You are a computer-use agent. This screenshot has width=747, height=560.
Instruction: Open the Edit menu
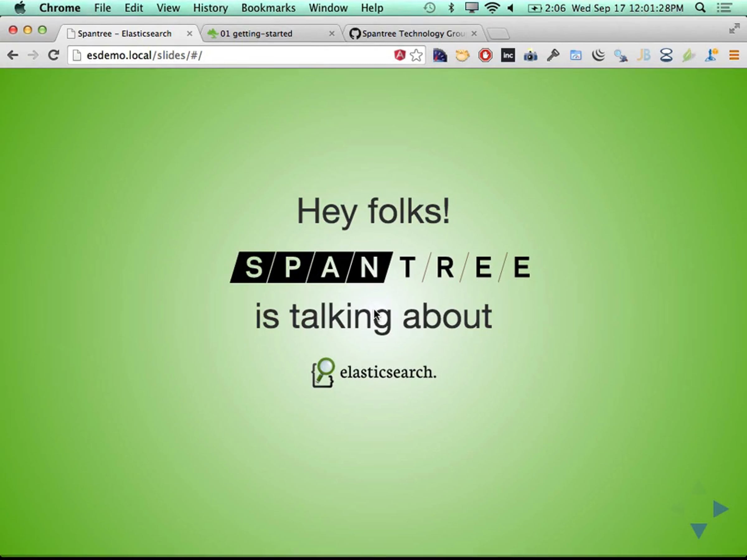coord(134,8)
